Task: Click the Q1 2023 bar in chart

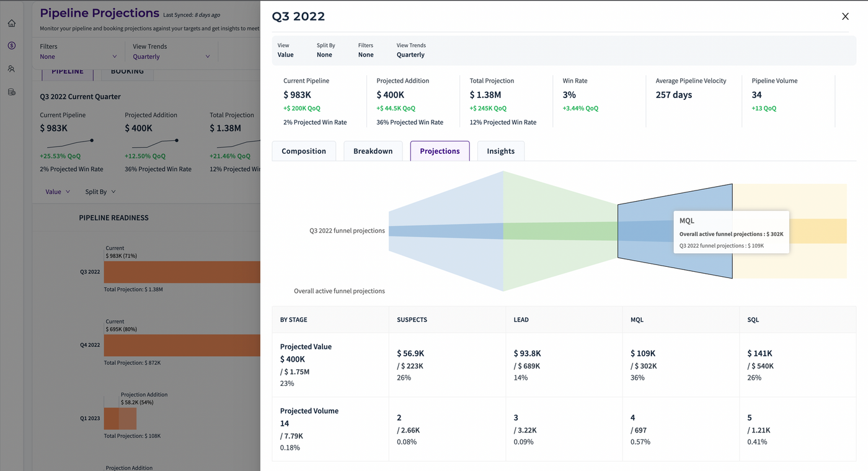Action: click(120, 418)
